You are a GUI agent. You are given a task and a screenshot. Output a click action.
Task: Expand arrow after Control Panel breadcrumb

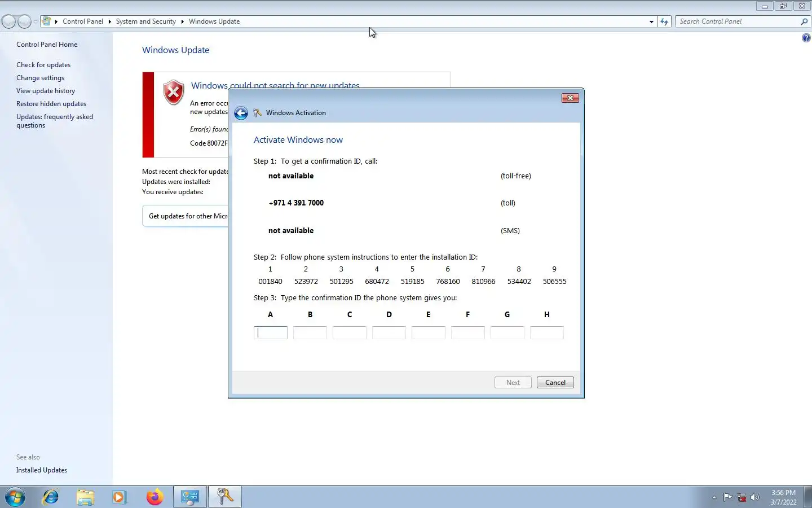[x=109, y=21]
